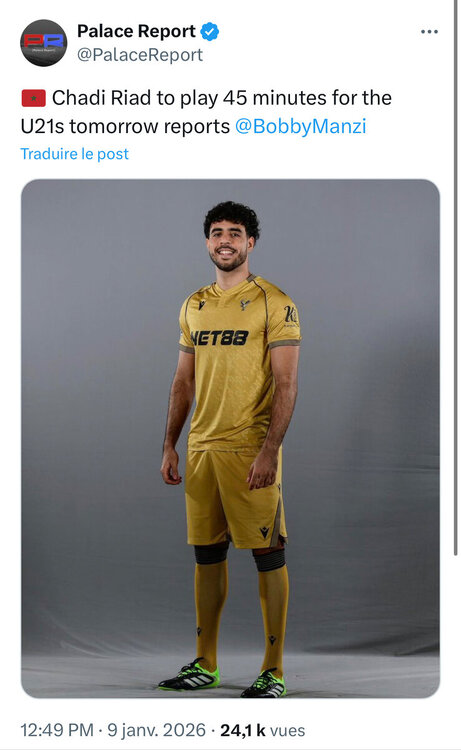
Task: Click the sleeve sponsor logo on shirt
Action: [x=290, y=315]
